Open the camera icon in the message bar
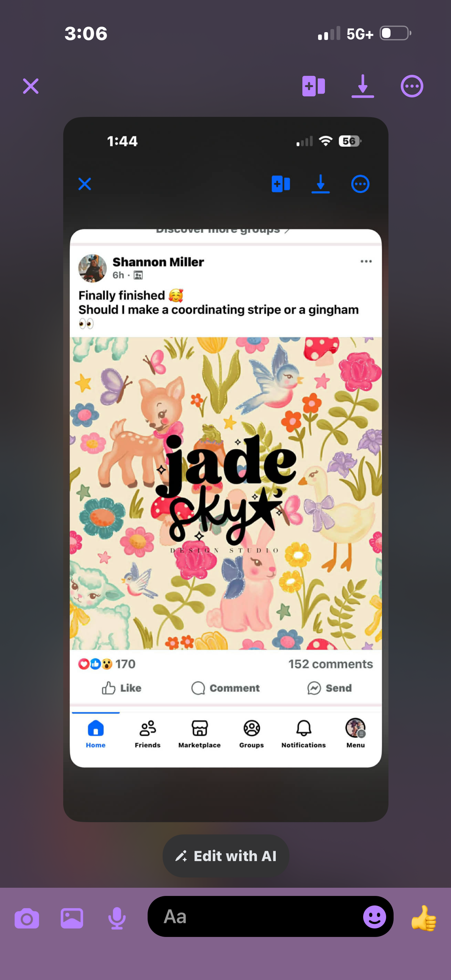Image resolution: width=451 pixels, height=980 pixels. pos(27,918)
